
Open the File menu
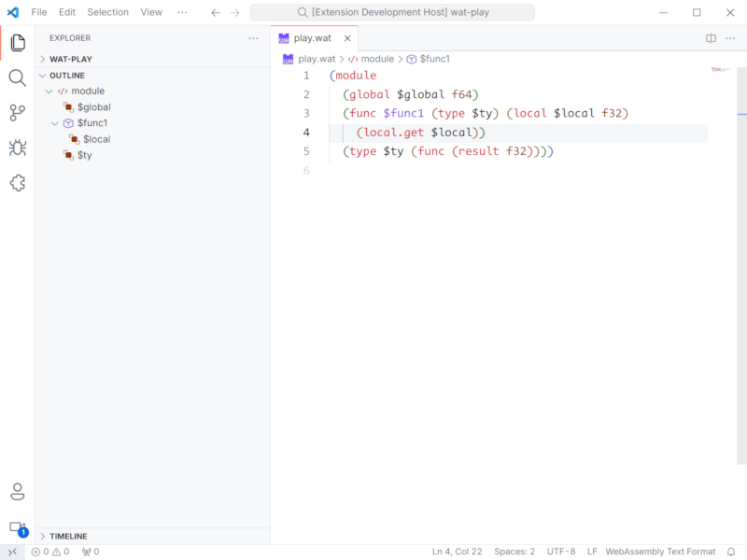point(39,12)
